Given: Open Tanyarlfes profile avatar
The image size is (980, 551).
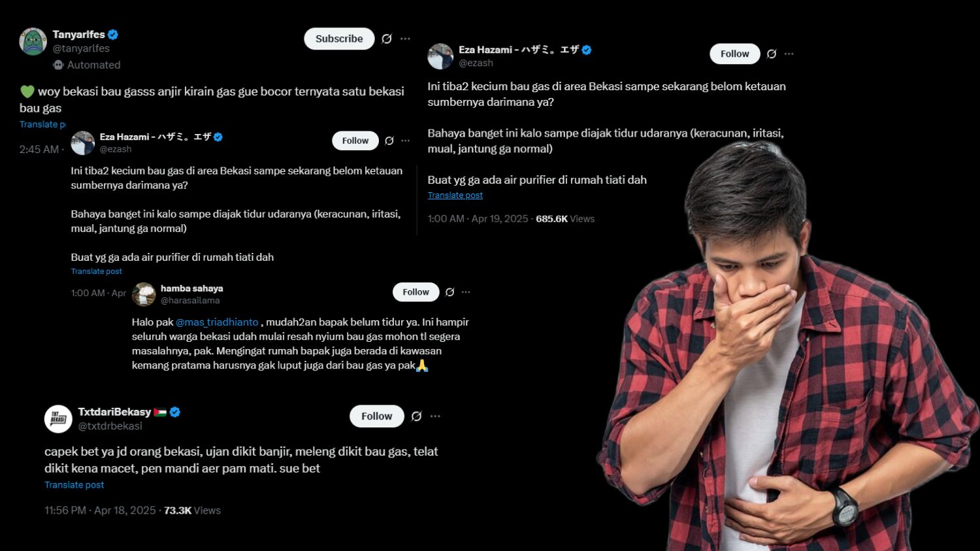Looking at the screenshot, I should pyautogui.click(x=33, y=42).
